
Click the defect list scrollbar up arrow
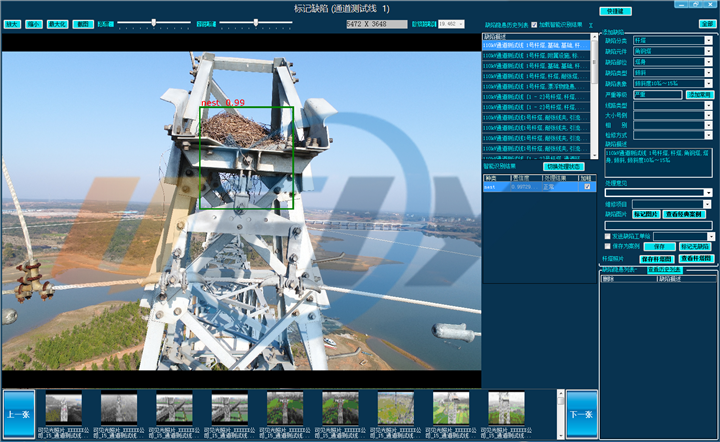click(x=594, y=37)
